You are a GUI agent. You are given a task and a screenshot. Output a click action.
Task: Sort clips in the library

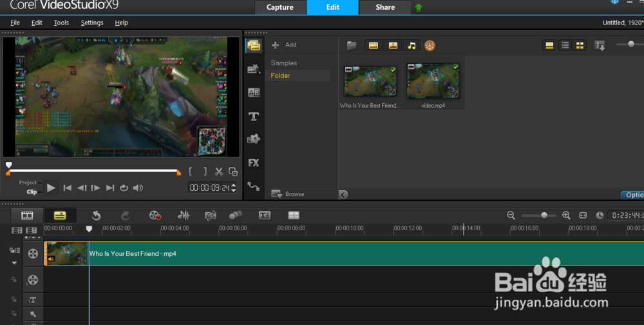[600, 46]
